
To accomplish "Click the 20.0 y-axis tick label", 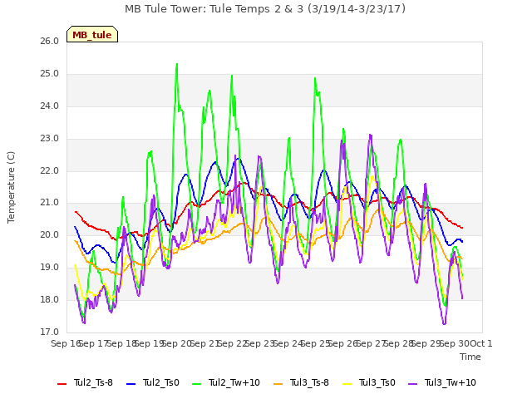I will coord(49,234).
